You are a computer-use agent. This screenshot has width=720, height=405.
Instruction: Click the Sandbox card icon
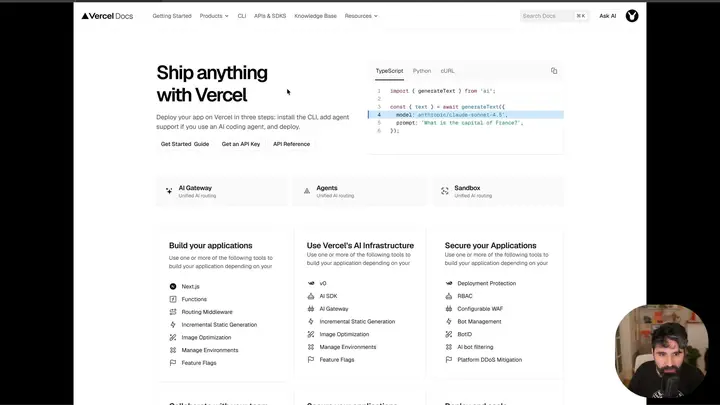(x=444, y=191)
